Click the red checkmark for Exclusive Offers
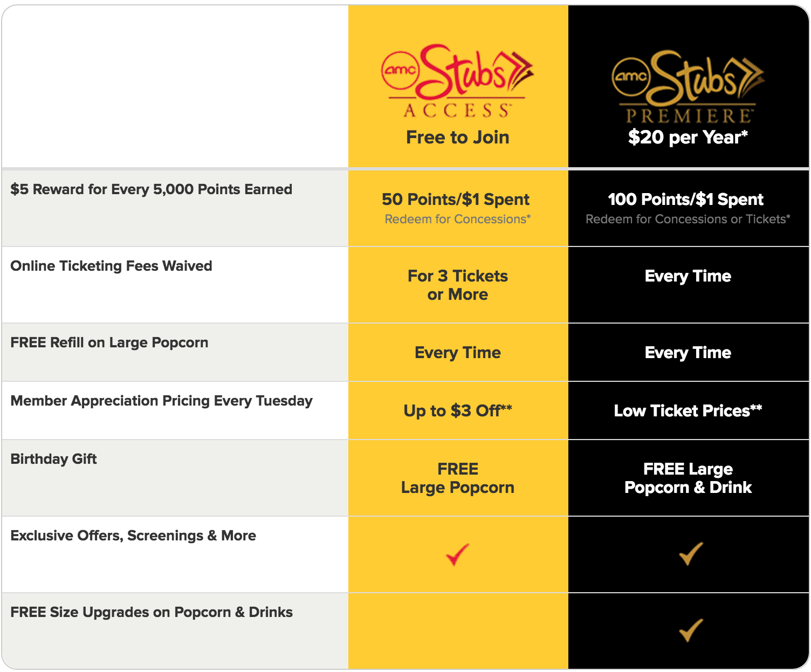This screenshot has width=811, height=672. [458, 554]
